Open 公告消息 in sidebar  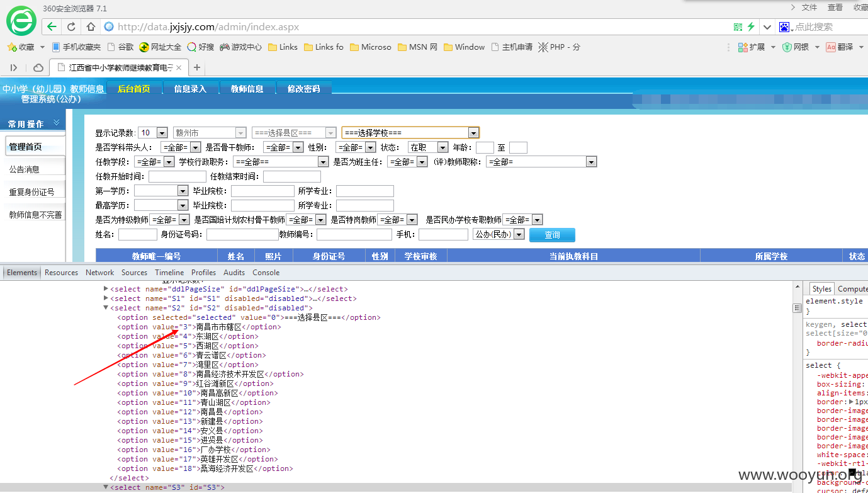click(x=35, y=169)
